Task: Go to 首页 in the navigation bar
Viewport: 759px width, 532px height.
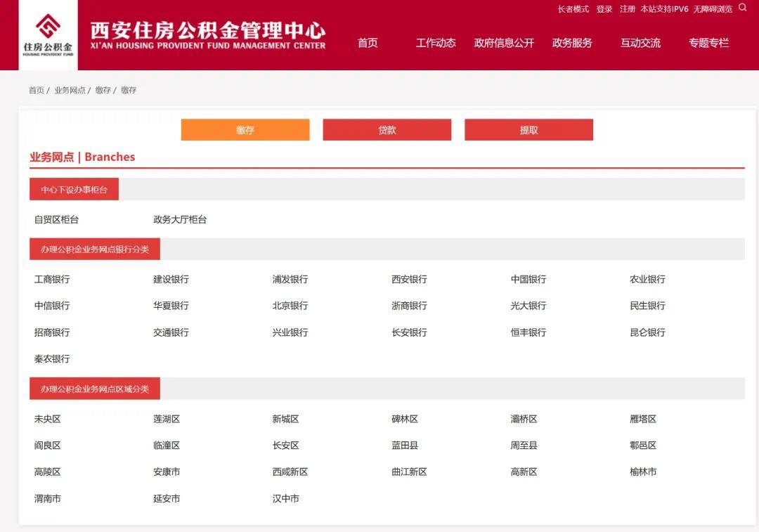Action: coord(368,43)
